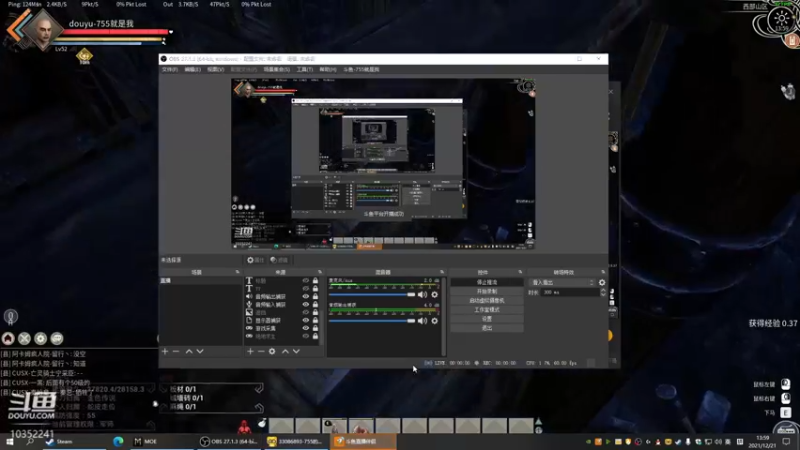Screen dimensions: 800x450
Task: Open the Windows Start menu
Action: pyautogui.click(x=9, y=441)
